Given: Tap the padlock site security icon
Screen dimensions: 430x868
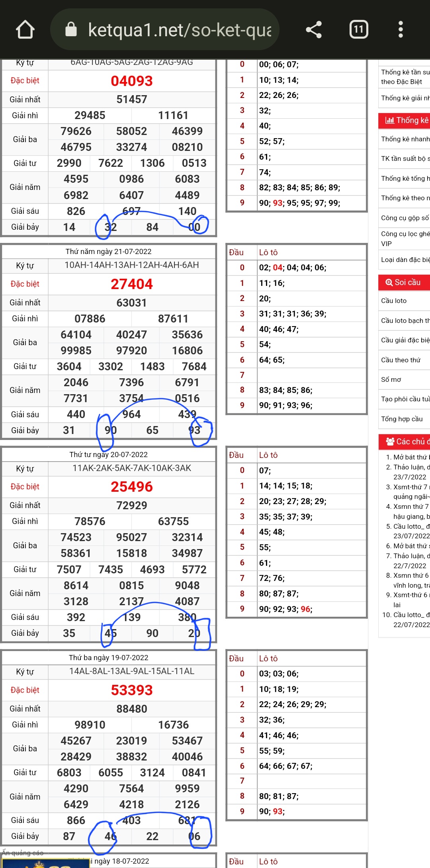Looking at the screenshot, I should (x=71, y=29).
